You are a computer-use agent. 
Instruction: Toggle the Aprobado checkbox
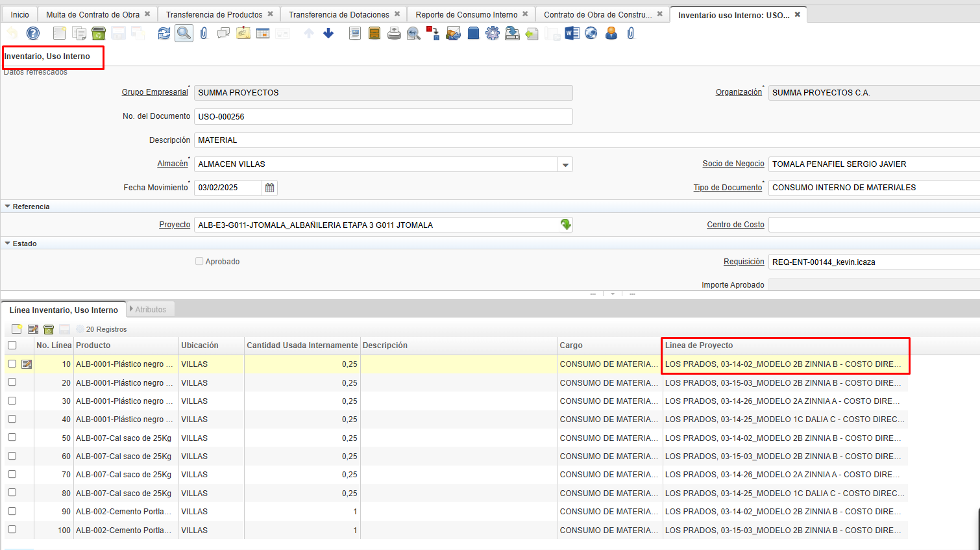click(199, 261)
